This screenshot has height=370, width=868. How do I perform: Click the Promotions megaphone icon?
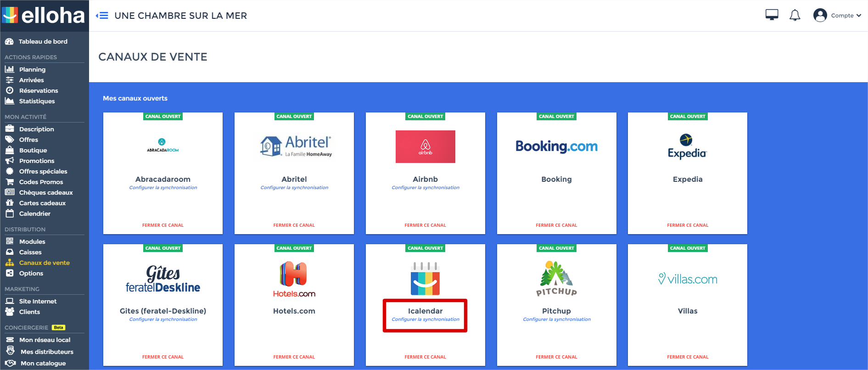[x=10, y=161]
